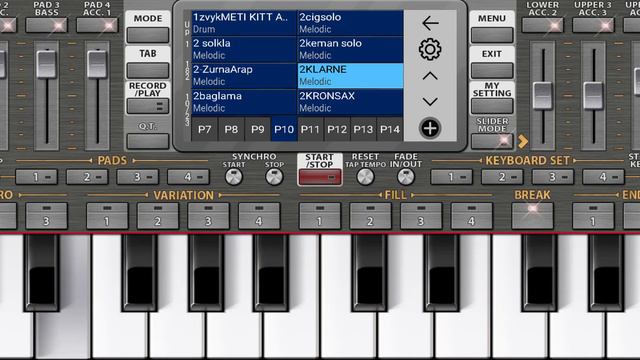The height and width of the screenshot is (360, 640).
Task: Switch to page tab P10
Action: coord(284,129)
